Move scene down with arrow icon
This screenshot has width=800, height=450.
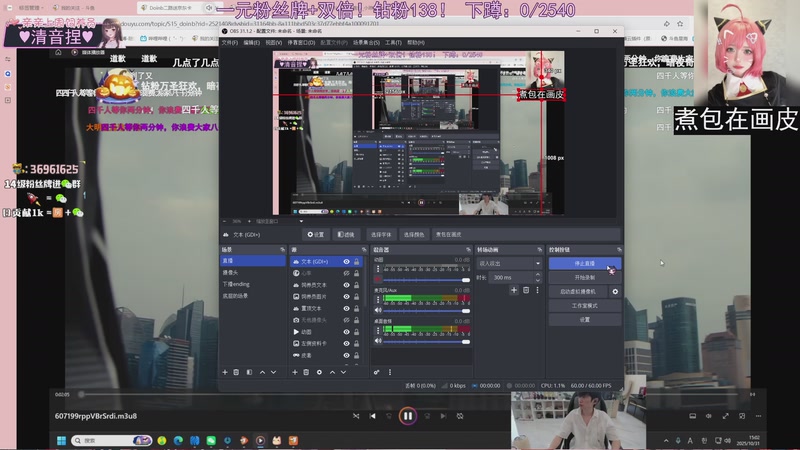coord(273,372)
